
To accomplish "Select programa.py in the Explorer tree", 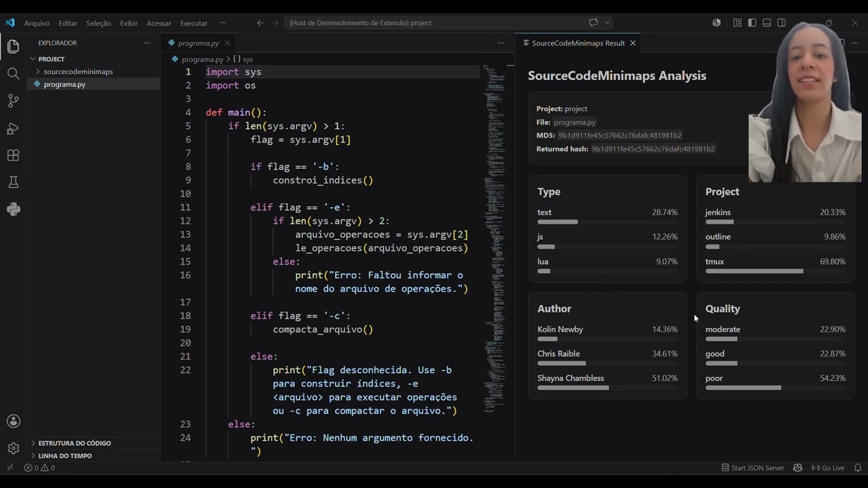I will 94,84.
